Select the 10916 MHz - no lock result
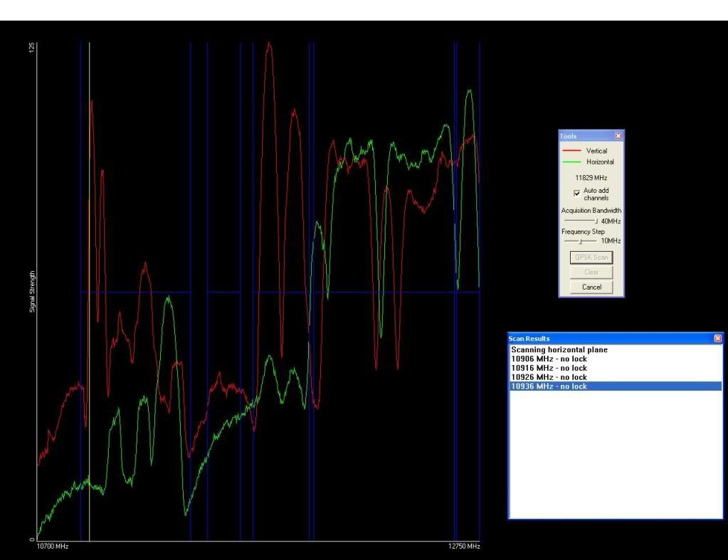This screenshot has width=728, height=560. [549, 368]
